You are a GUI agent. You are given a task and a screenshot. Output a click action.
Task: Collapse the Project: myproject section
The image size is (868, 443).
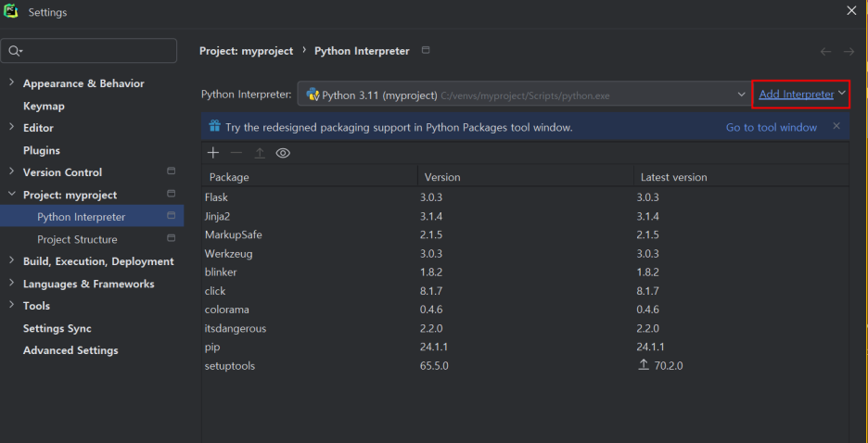click(12, 194)
